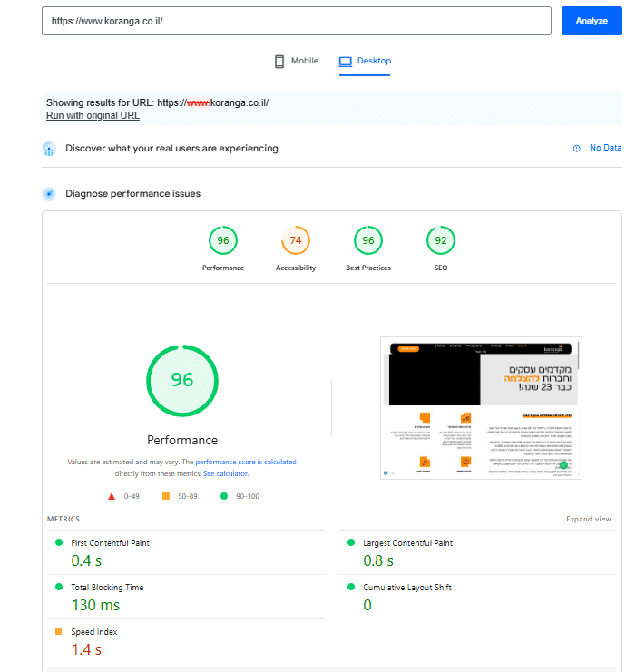Screen dimensions: 626x672
Task: Click the real users experience chart icon
Action: pyautogui.click(x=49, y=149)
